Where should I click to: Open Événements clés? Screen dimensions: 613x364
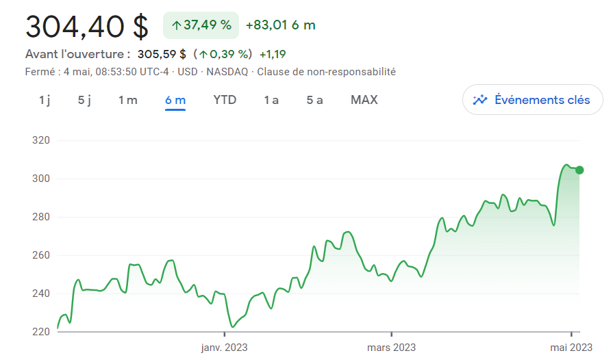(532, 100)
